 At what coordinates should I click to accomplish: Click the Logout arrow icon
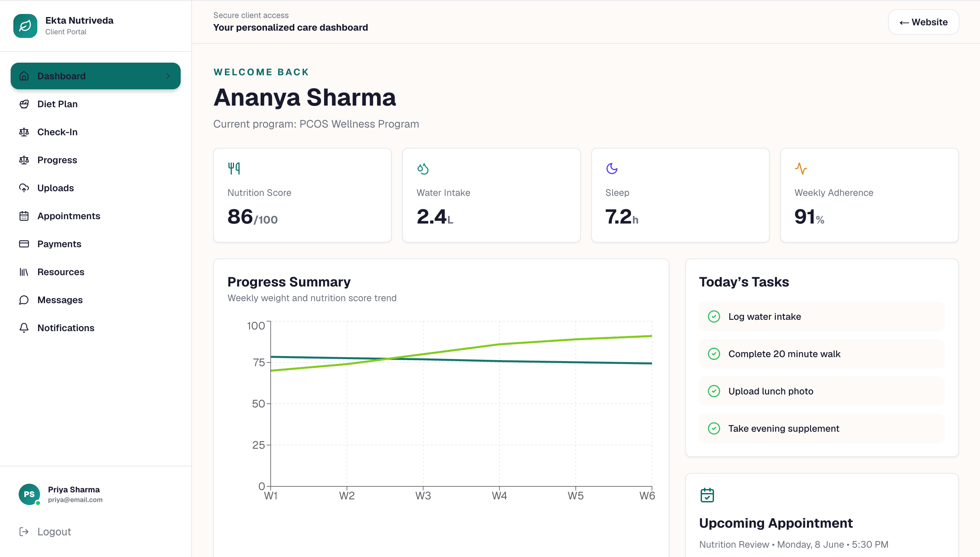tap(24, 531)
